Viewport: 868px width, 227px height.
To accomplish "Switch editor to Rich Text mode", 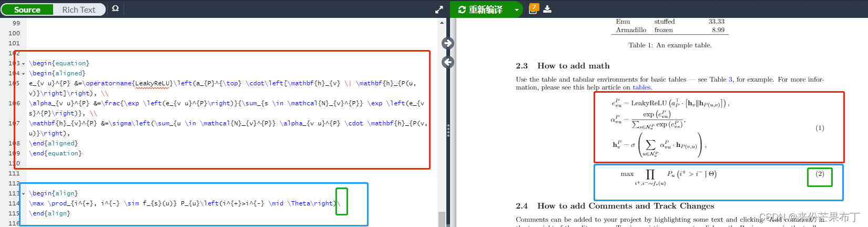I will coord(79,9).
